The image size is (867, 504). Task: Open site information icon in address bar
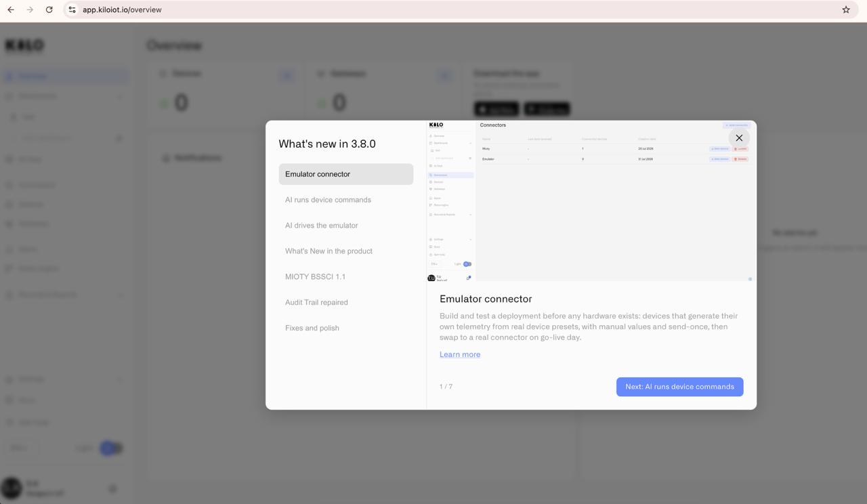pos(72,9)
